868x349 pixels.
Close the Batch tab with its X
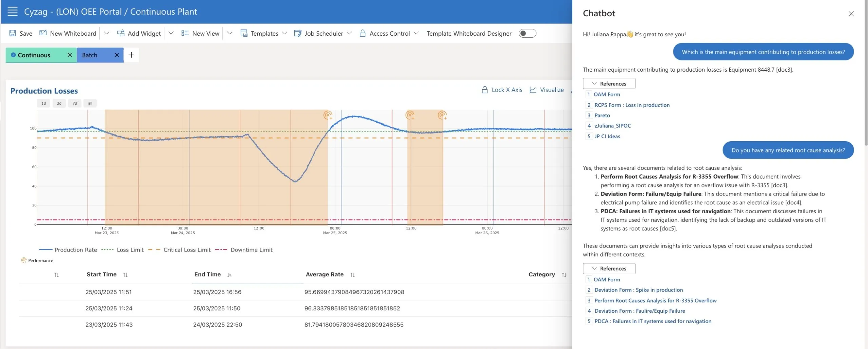tap(117, 55)
